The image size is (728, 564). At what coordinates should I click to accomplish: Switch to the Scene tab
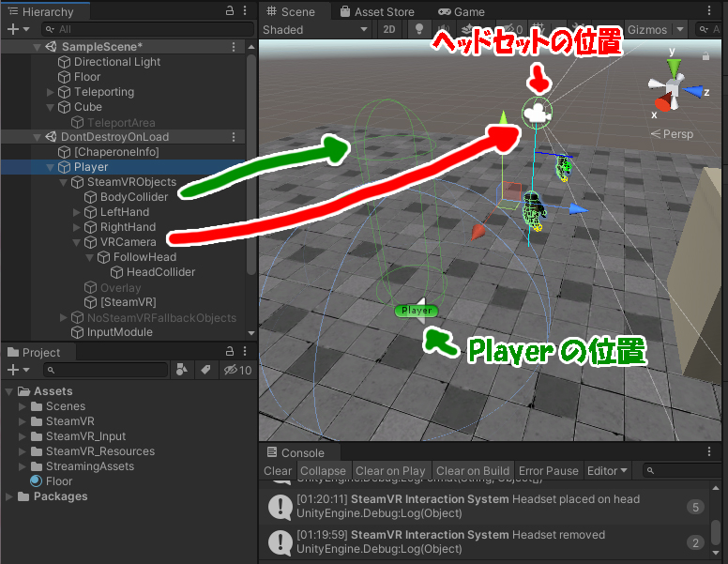coord(291,11)
